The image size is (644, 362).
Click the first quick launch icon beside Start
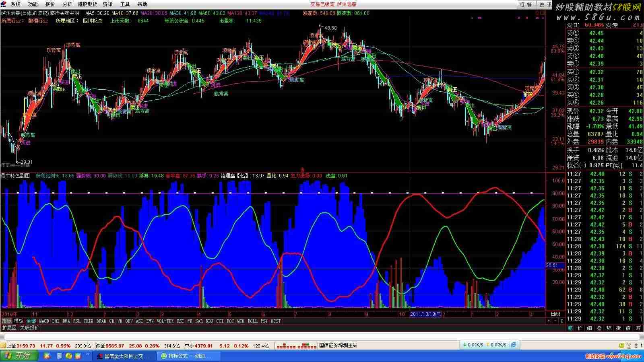(47, 356)
